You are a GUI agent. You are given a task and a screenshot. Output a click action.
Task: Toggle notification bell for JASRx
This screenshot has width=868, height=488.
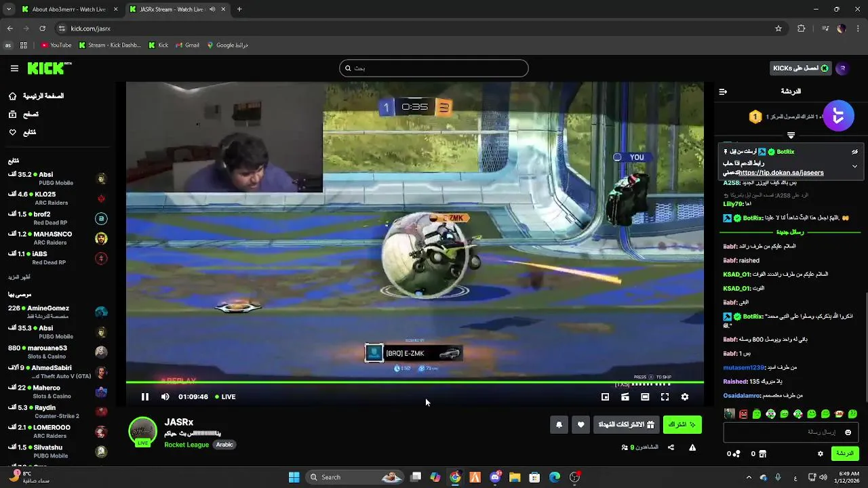(x=559, y=425)
